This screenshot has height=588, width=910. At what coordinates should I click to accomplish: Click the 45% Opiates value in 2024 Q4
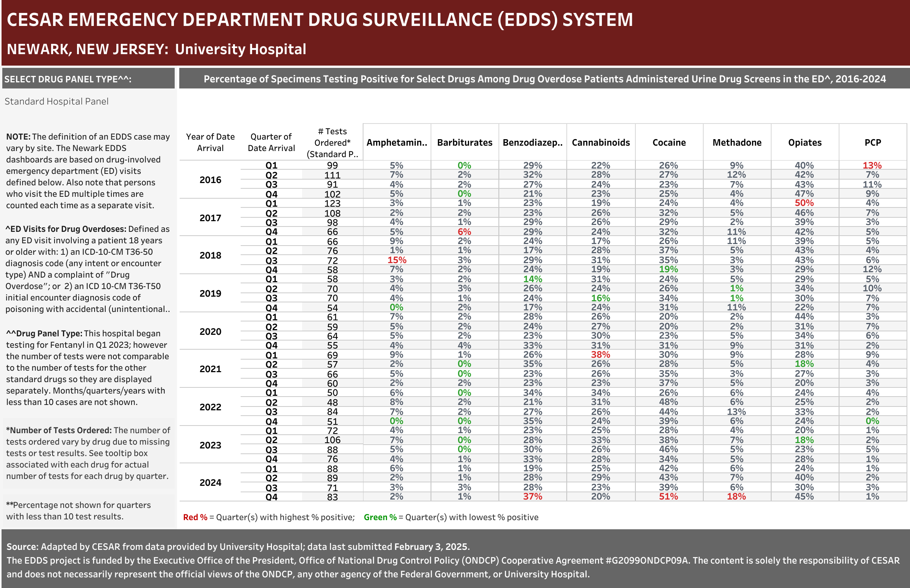tap(804, 497)
